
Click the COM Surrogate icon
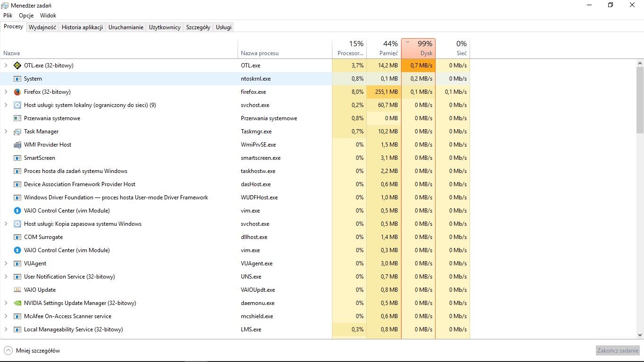coord(17,237)
